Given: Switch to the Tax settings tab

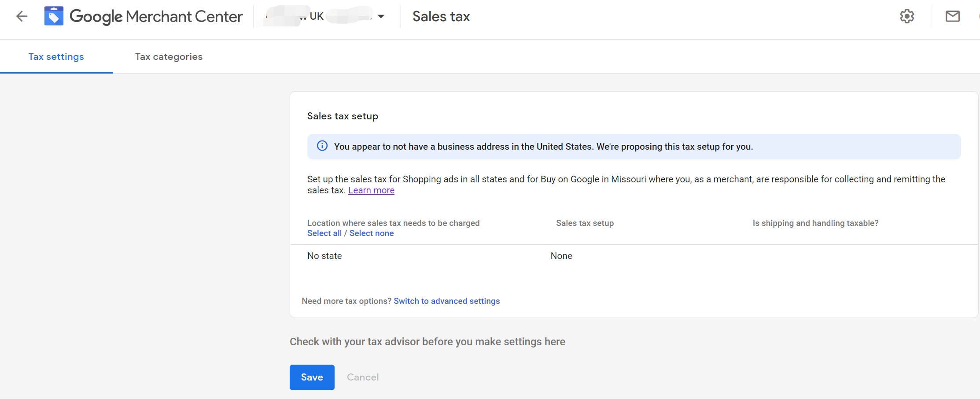Looking at the screenshot, I should tap(56, 57).
